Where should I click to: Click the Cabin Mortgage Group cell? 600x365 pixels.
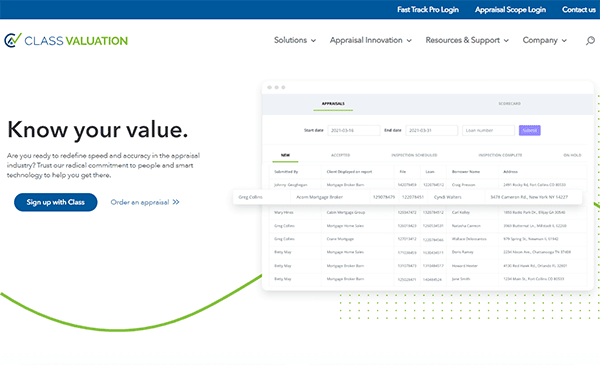[x=346, y=212]
